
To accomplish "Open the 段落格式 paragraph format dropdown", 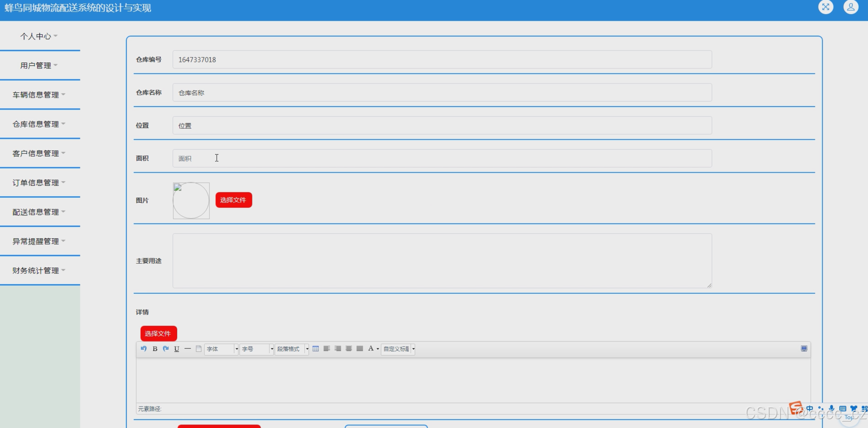I will pyautogui.click(x=292, y=349).
